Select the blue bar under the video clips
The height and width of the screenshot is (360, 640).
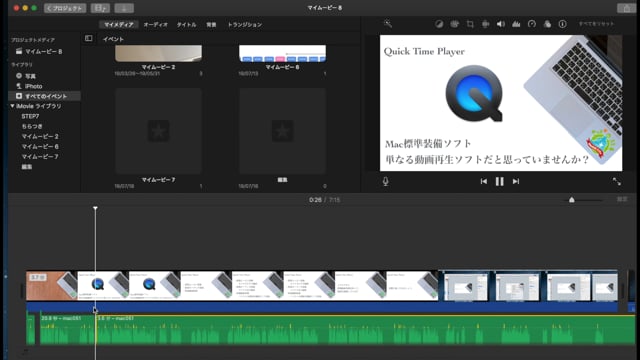[322, 307]
